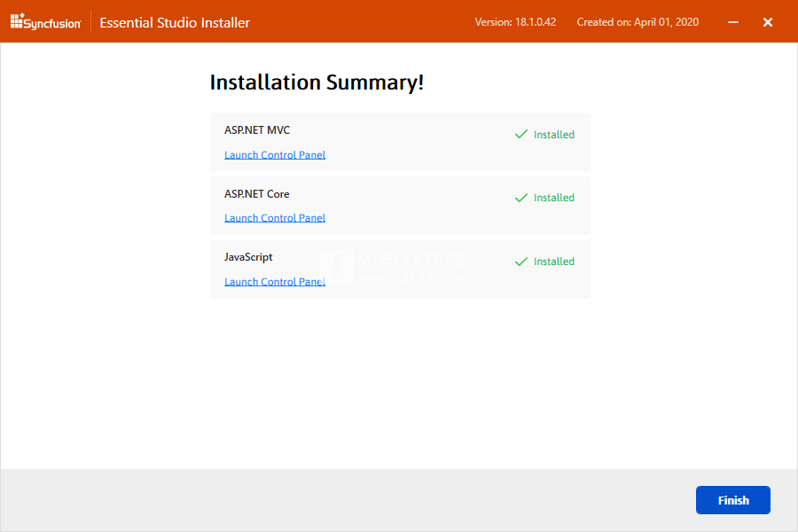Screen dimensions: 798x532
Task: Open Launch Control Panel link under ASP.NET Core
Action: point(275,218)
